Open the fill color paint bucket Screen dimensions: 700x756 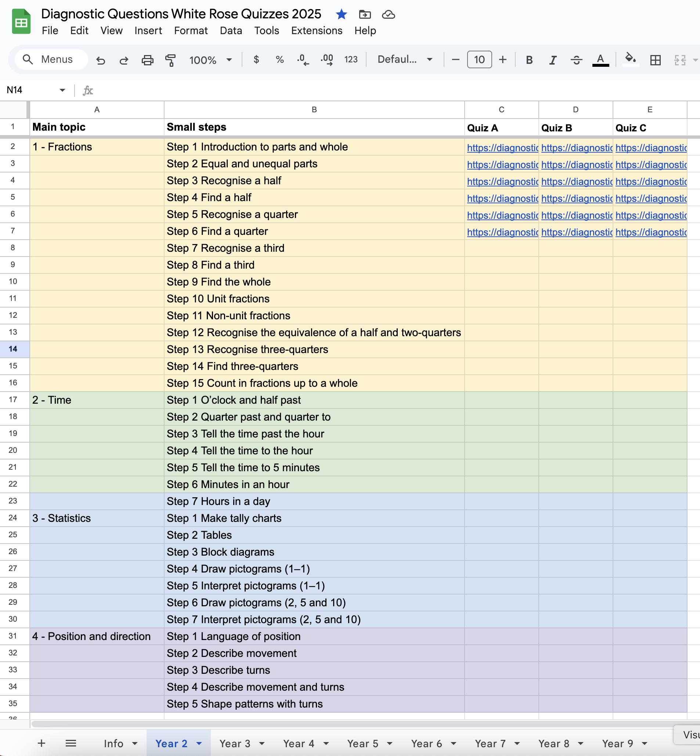pyautogui.click(x=630, y=59)
